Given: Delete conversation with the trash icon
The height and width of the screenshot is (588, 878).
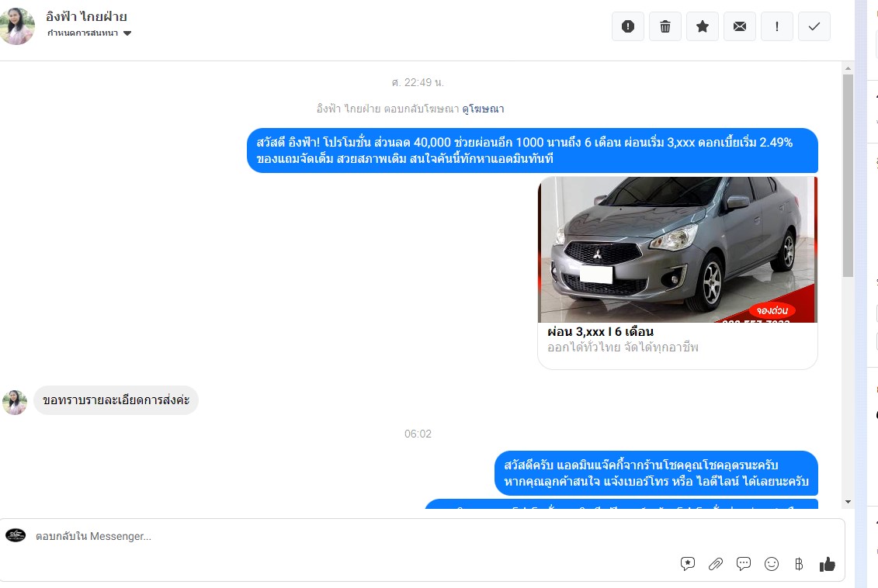Looking at the screenshot, I should coord(665,26).
